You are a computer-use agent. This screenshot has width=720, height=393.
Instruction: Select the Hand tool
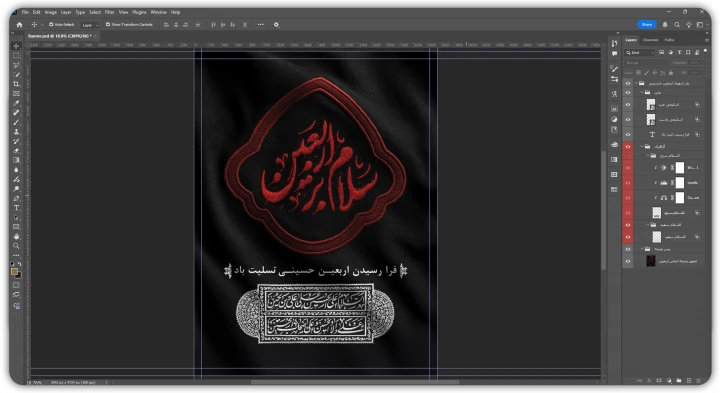tap(17, 236)
